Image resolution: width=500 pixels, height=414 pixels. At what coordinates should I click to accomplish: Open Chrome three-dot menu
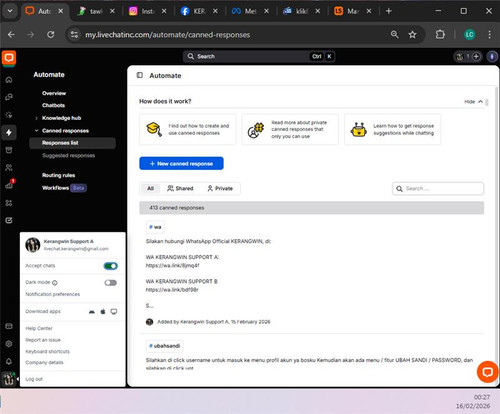click(x=489, y=35)
